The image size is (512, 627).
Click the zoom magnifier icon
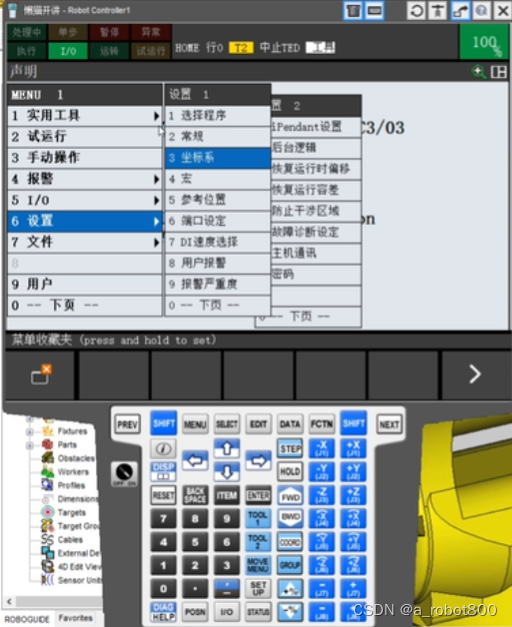(478, 72)
